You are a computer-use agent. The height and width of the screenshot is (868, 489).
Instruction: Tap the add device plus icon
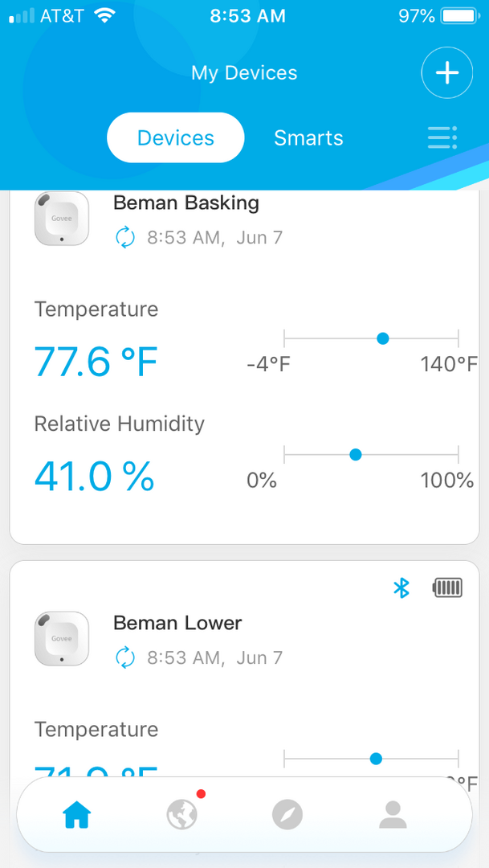coord(446,73)
